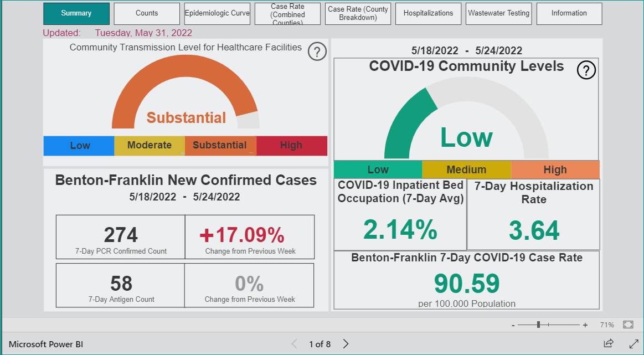The height and width of the screenshot is (355, 644).
Task: Select the Summary tab
Action: [x=76, y=13]
